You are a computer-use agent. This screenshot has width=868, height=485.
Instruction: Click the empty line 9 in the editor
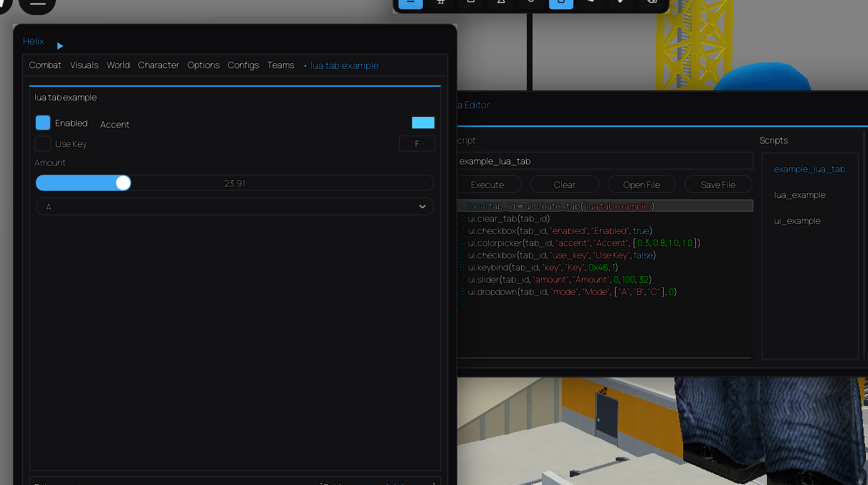605,303
